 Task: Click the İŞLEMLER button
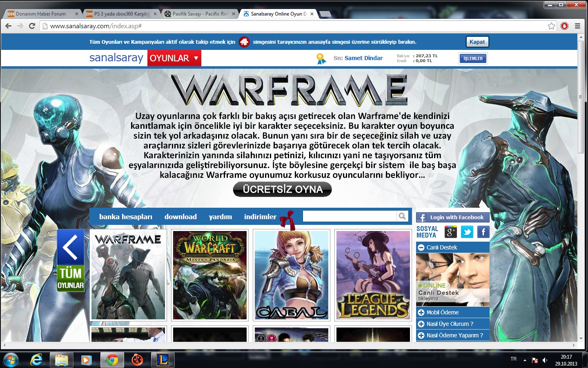coord(473,58)
